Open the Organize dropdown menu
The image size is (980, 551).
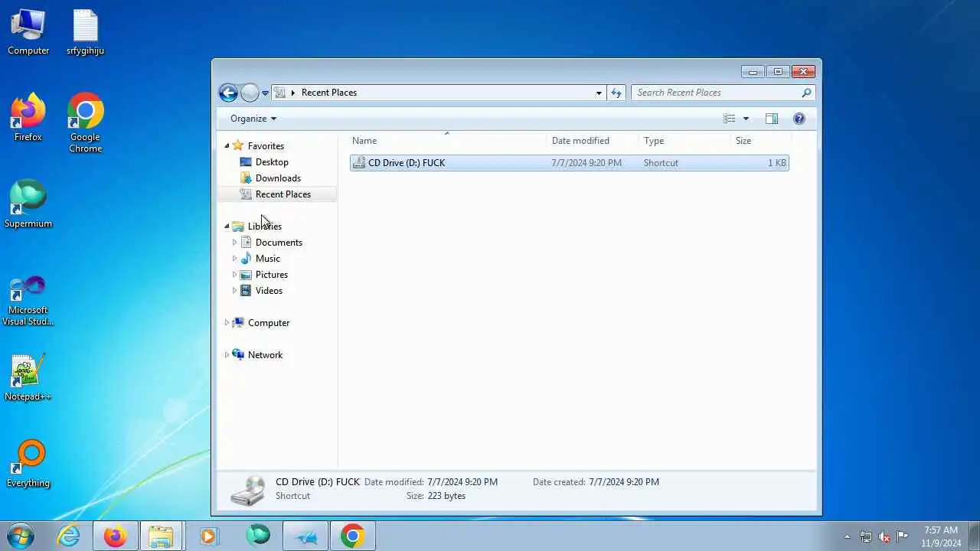click(253, 119)
